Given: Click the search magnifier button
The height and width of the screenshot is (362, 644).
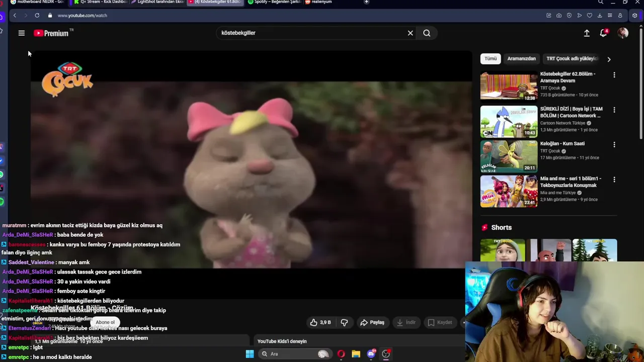Looking at the screenshot, I should point(427,33).
